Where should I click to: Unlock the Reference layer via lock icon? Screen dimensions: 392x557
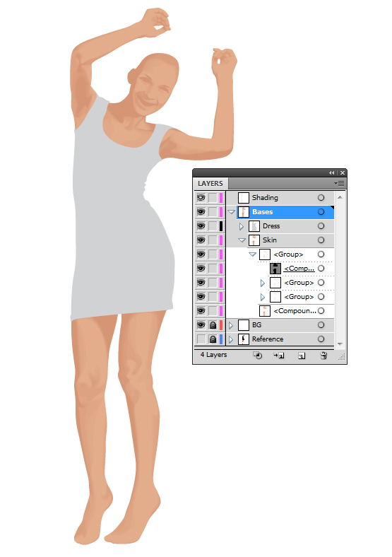[213, 339]
